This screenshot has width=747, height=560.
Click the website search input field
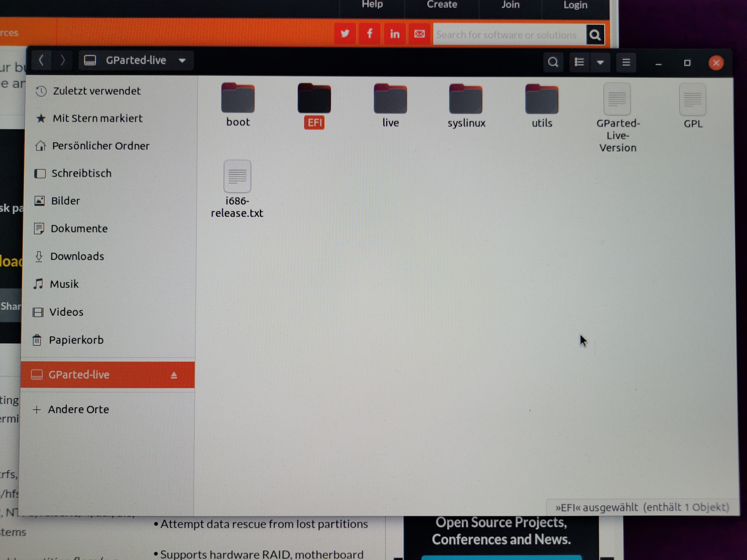(x=509, y=35)
